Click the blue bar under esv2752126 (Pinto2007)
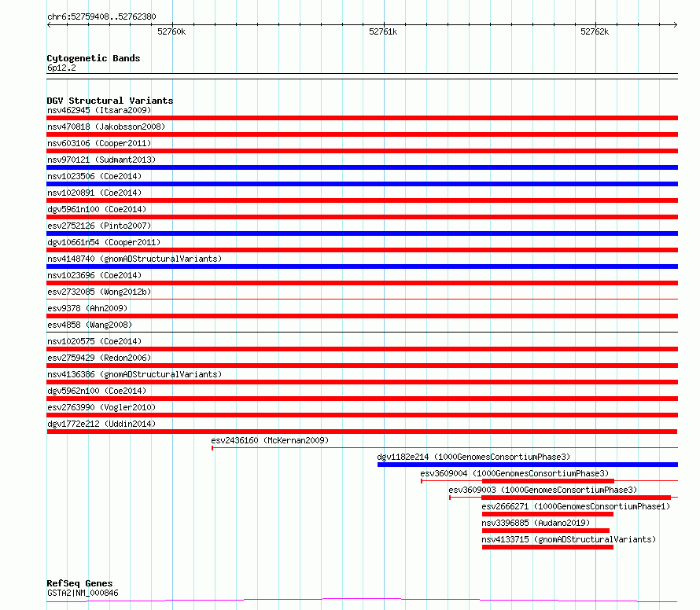The height and width of the screenshot is (610, 700). [x=362, y=233]
